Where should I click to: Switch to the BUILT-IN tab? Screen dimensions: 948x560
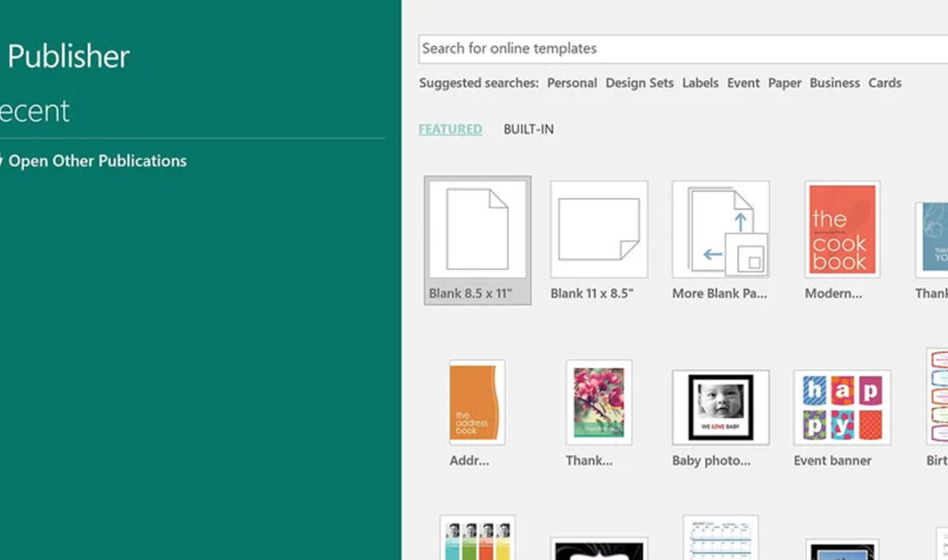tap(528, 129)
